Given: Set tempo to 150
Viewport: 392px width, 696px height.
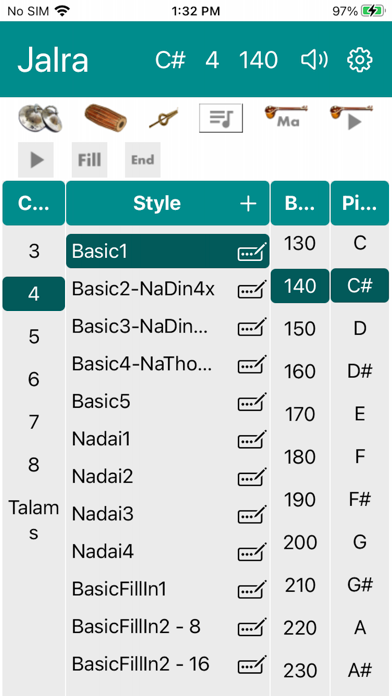Looking at the screenshot, I should click(x=300, y=329).
